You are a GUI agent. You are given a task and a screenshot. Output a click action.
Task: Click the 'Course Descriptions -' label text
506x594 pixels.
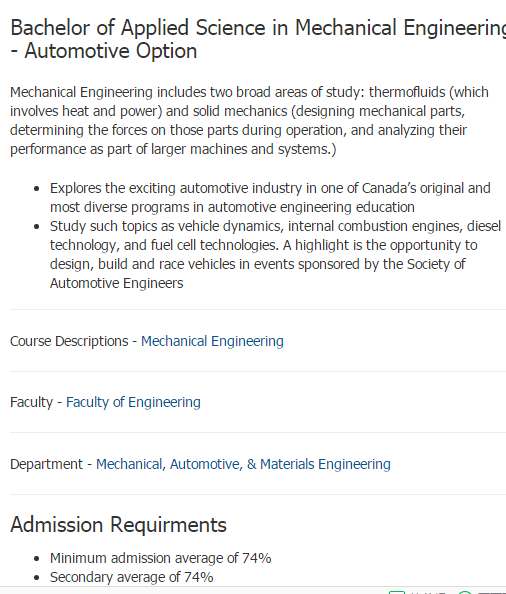[73, 341]
